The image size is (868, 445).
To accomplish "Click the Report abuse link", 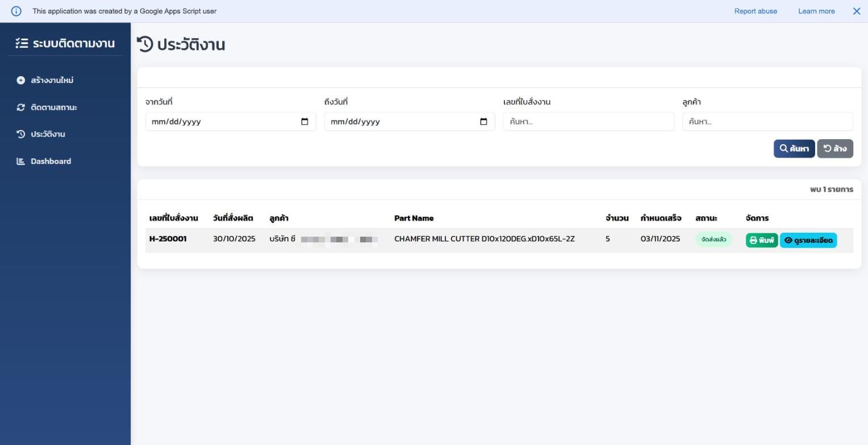I will coord(756,11).
